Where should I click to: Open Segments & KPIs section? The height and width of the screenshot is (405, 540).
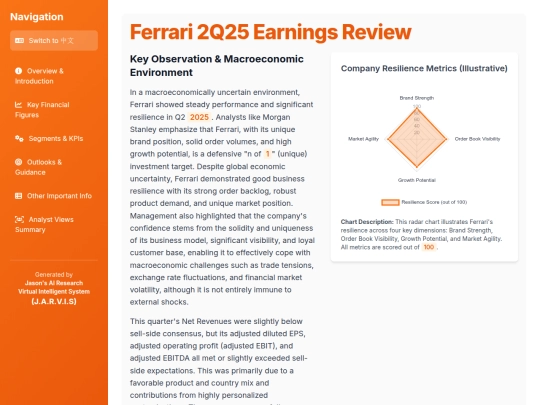point(54,138)
